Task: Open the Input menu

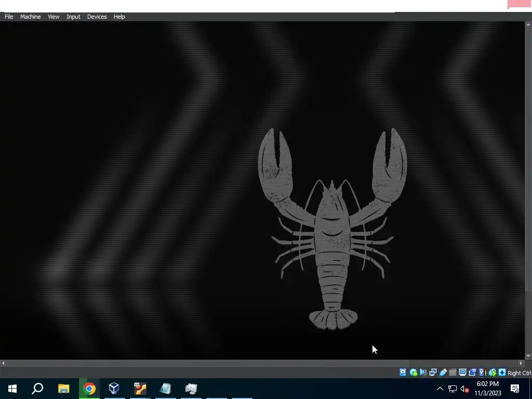Action: [73, 17]
